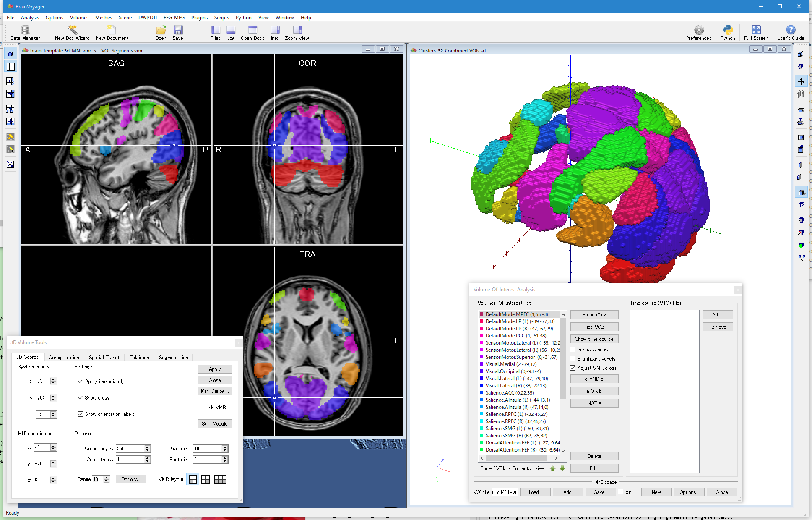
Task: Click the Hide VOIs button
Action: [x=594, y=327]
